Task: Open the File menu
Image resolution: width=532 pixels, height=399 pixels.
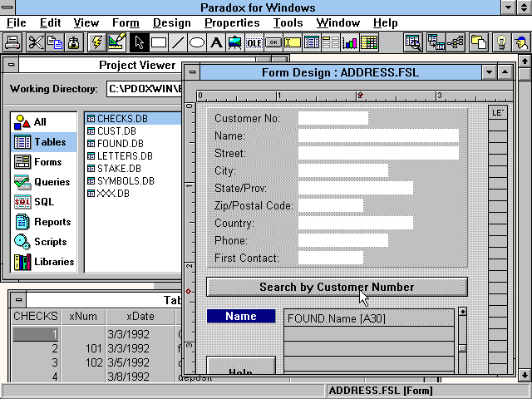Action: point(17,22)
